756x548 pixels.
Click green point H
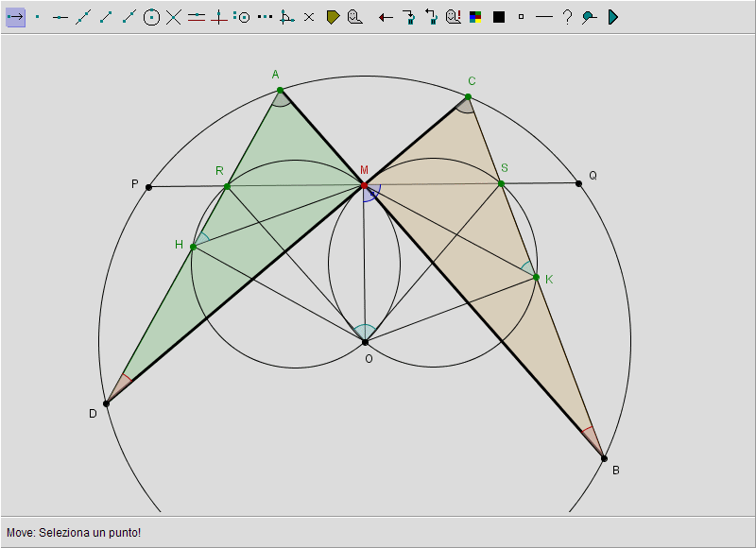(193, 247)
